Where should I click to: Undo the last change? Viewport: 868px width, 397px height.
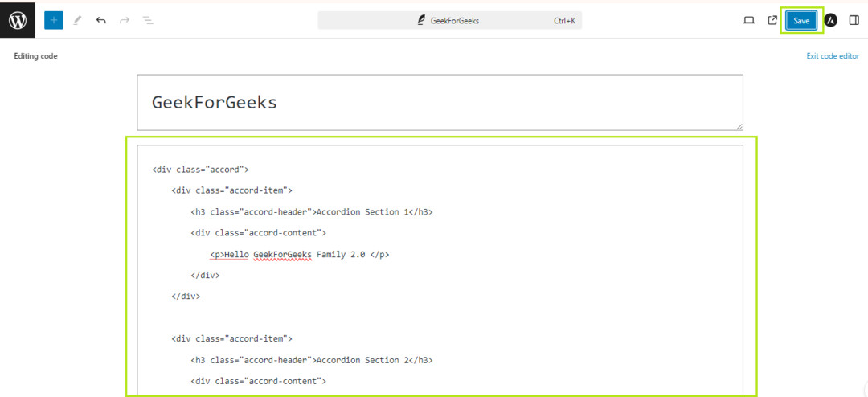[100, 20]
